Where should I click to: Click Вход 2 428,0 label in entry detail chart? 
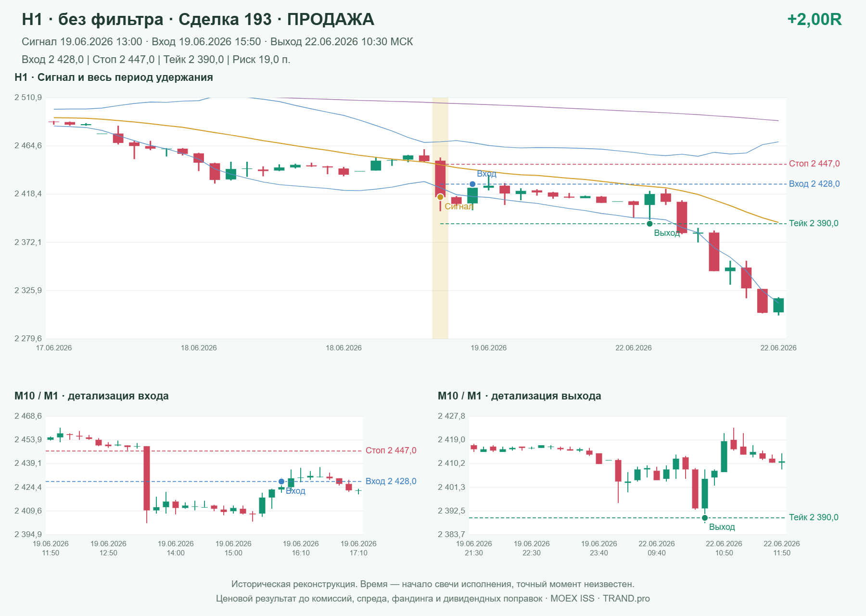click(x=391, y=481)
